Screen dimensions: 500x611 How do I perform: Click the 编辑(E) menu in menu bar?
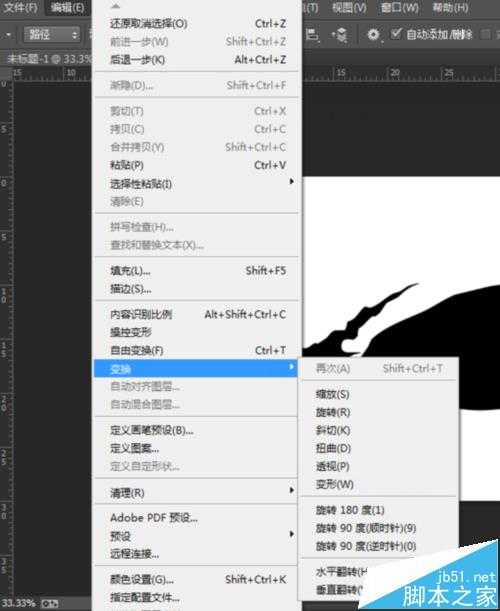67,7
